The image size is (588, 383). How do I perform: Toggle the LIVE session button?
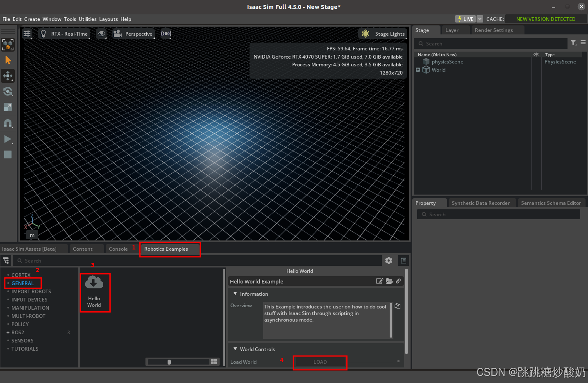pos(465,19)
